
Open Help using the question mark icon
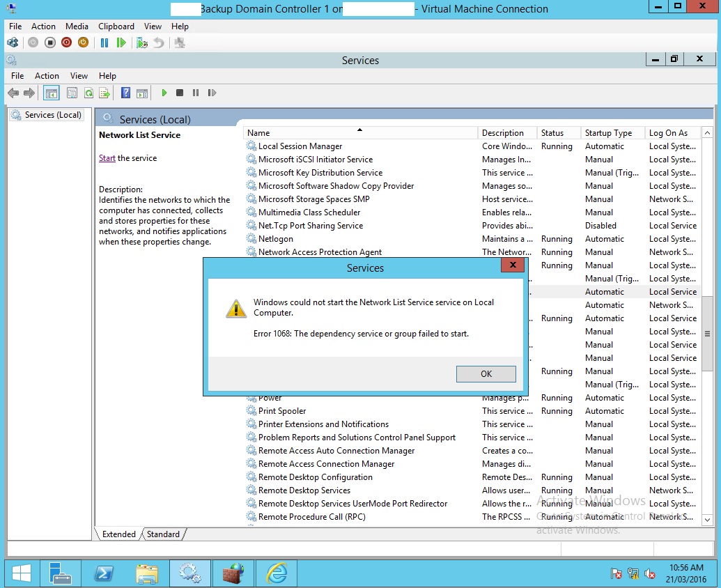125,93
